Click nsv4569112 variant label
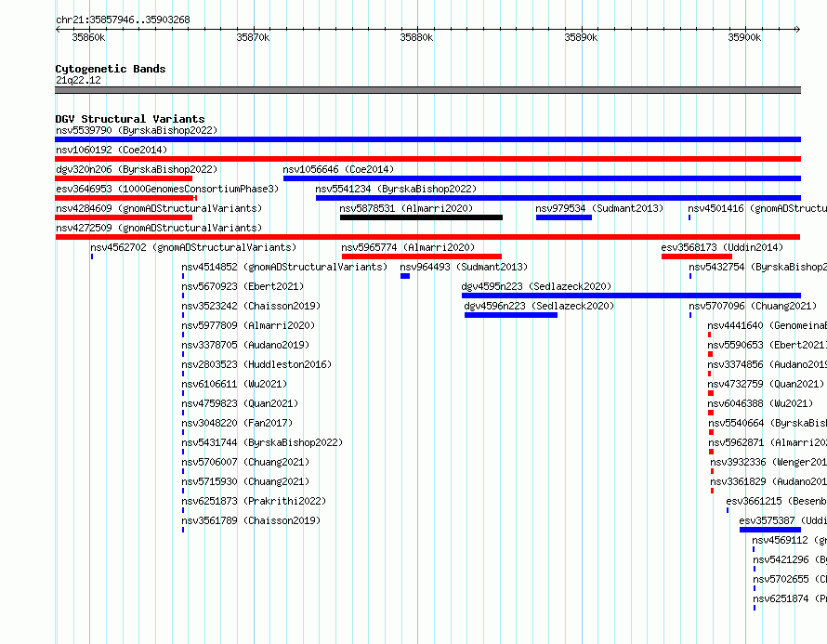Viewport: 827px width, 644px height. [x=790, y=540]
